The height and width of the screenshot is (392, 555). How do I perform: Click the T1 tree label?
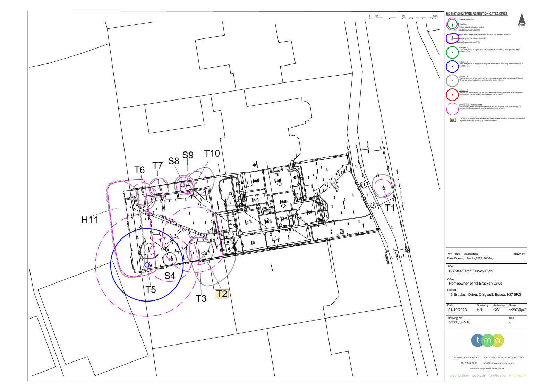click(390, 208)
